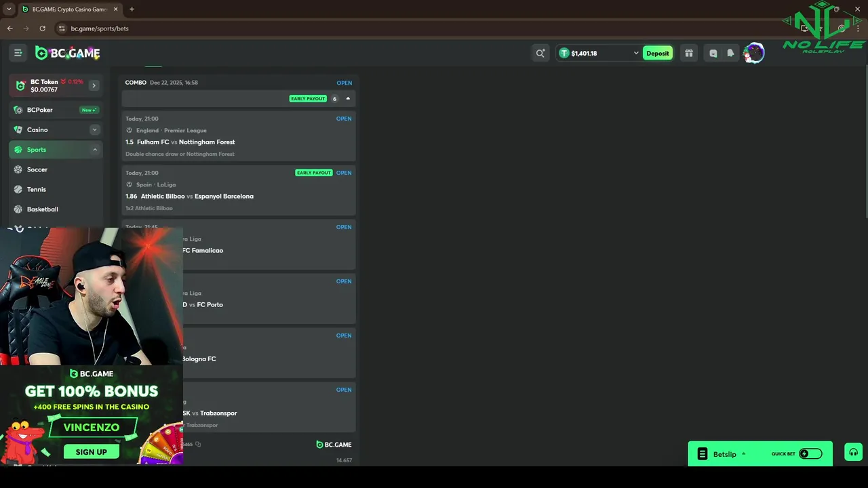Go back with browser back arrow
The width and height of the screenshot is (868, 488).
click(x=9, y=28)
